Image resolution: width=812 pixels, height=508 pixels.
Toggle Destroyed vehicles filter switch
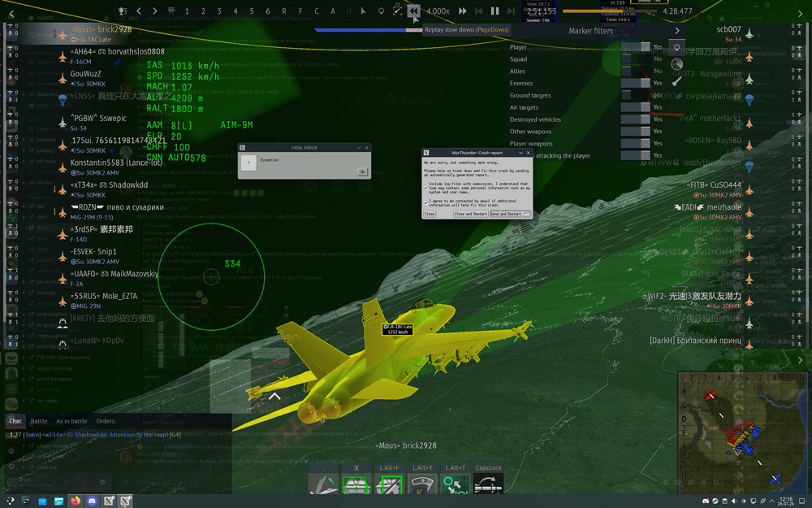tap(636, 119)
